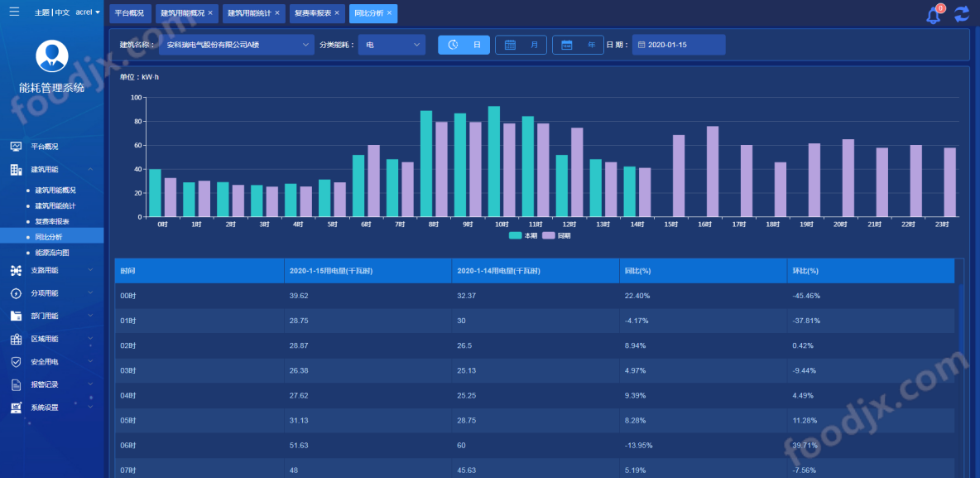
Task: Select the 区域用能 sidebar icon
Action: pyautogui.click(x=17, y=338)
